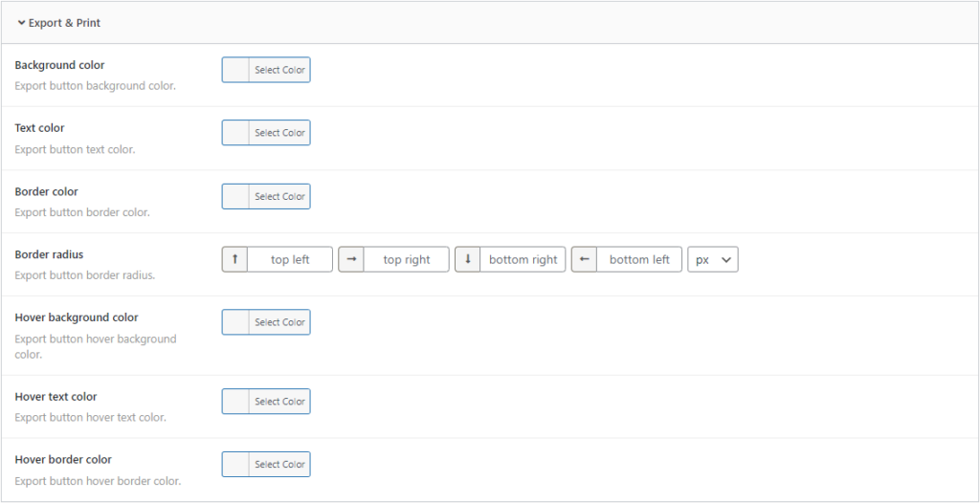Focus the top left radius input field
Screen dimensions: 980x503
point(290,259)
